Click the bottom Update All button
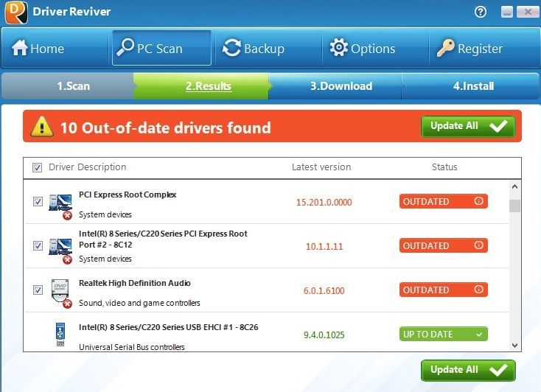Image resolution: width=541 pixels, height=392 pixels. coord(468,370)
